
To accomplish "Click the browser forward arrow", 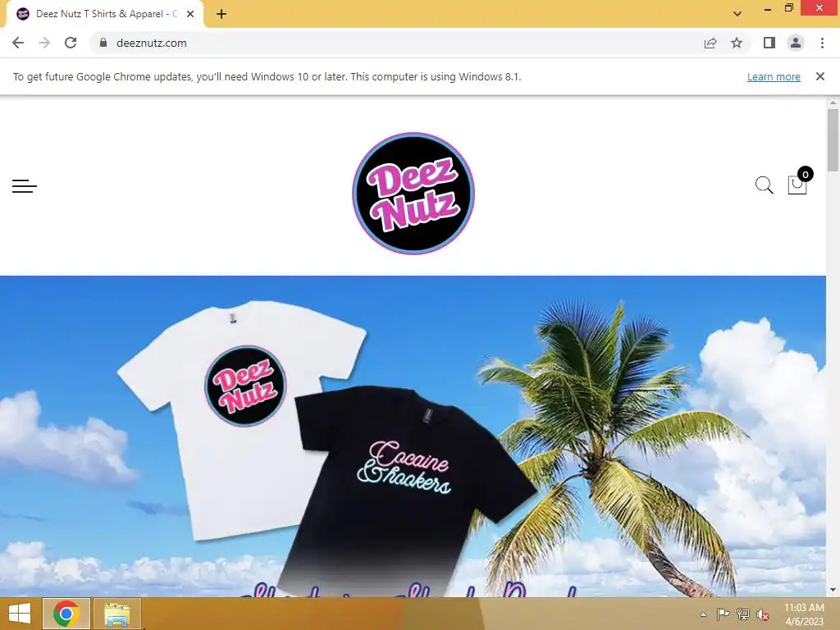I will click(x=44, y=43).
